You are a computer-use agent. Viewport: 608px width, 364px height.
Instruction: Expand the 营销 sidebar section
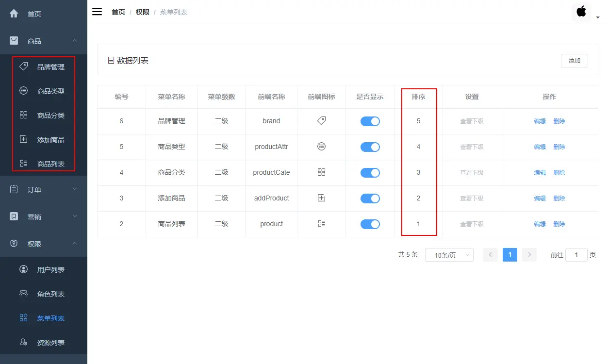tap(75, 216)
